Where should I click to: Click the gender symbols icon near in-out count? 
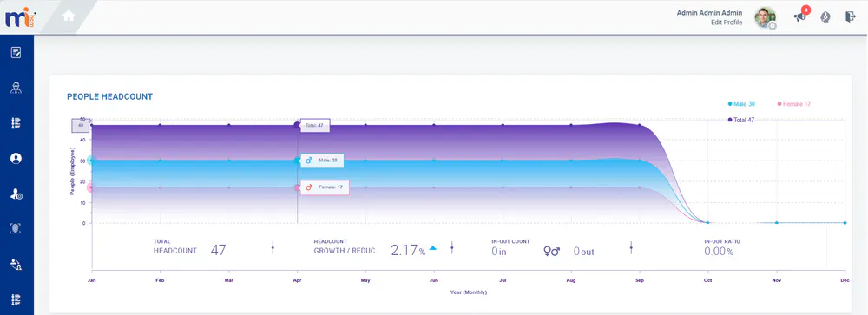[552, 252]
